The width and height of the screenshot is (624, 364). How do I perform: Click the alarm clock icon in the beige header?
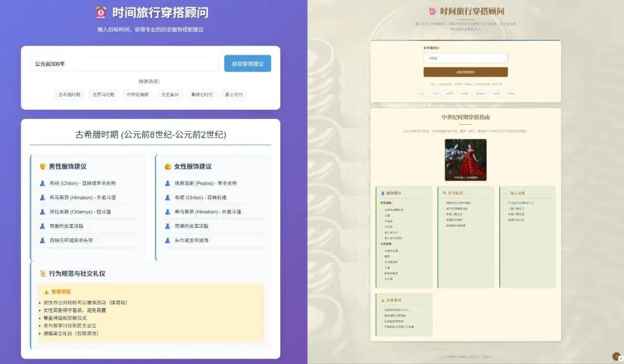tap(432, 11)
